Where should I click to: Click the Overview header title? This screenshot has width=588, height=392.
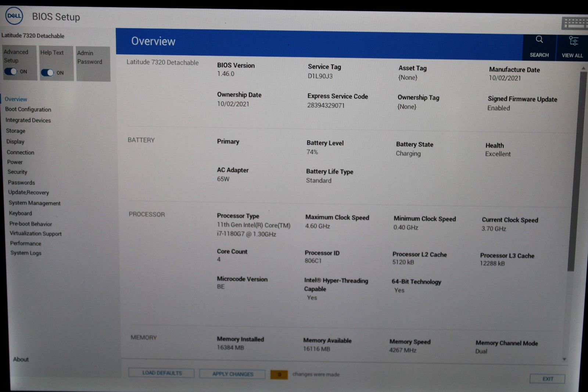tap(153, 41)
